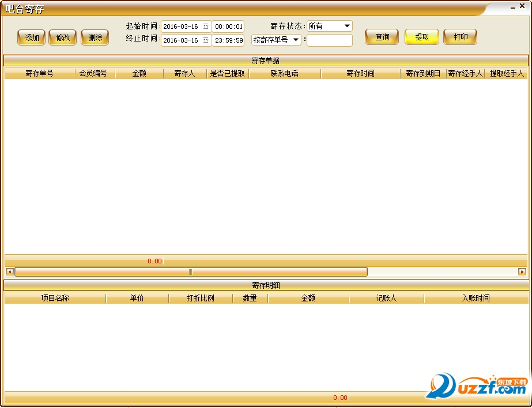Click the horizontal scrollbar thumb
This screenshot has height=408, width=532.
pos(191,271)
